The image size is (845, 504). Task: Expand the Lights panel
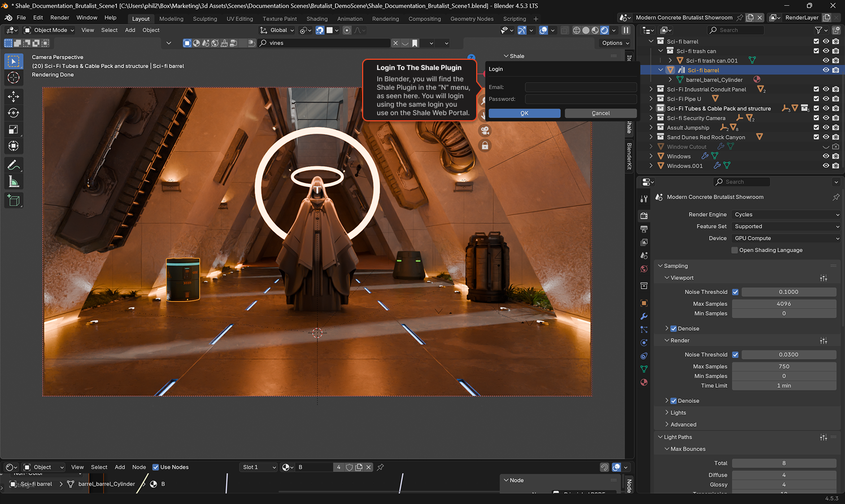pos(678,413)
